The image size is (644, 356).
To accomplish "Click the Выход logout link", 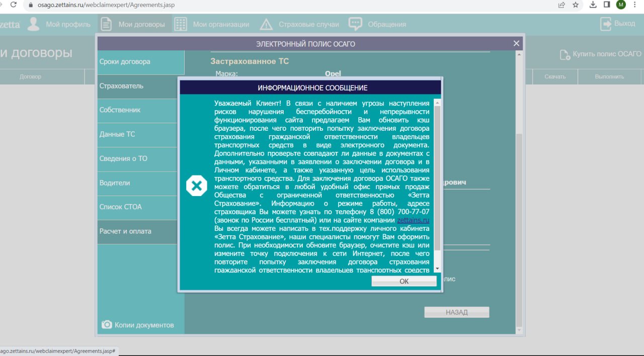I will pyautogui.click(x=624, y=24).
